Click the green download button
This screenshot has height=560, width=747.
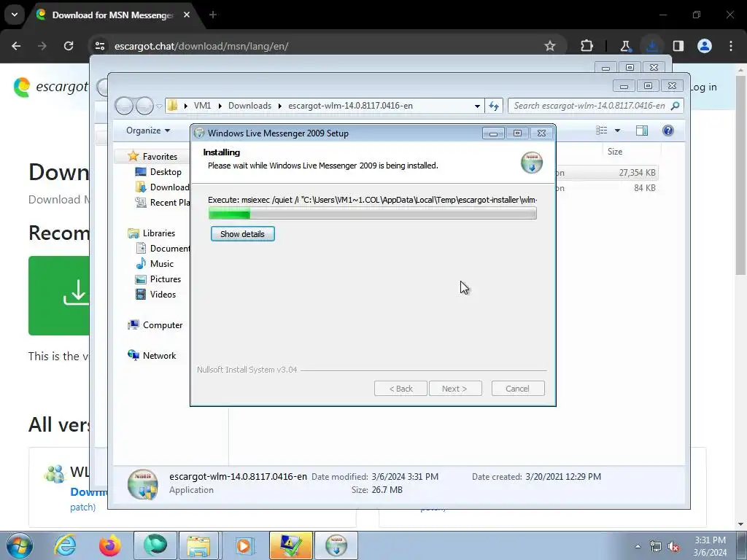pos(59,296)
